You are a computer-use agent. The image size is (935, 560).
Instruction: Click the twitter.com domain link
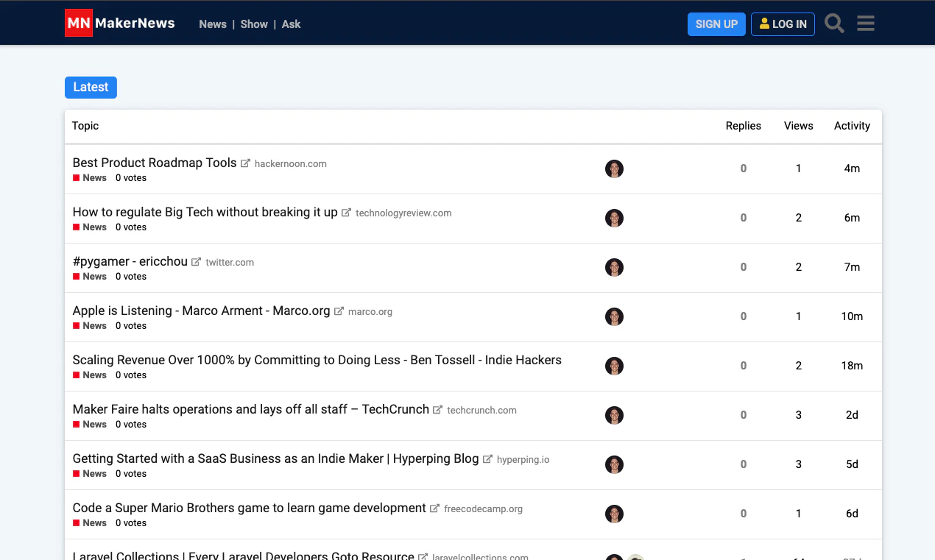click(230, 263)
